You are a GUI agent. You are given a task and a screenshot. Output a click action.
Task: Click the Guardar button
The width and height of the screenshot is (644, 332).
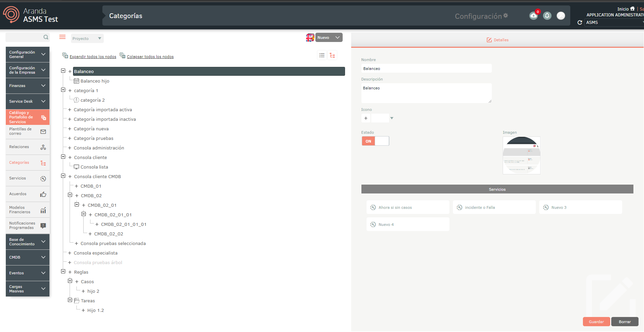tap(596, 322)
